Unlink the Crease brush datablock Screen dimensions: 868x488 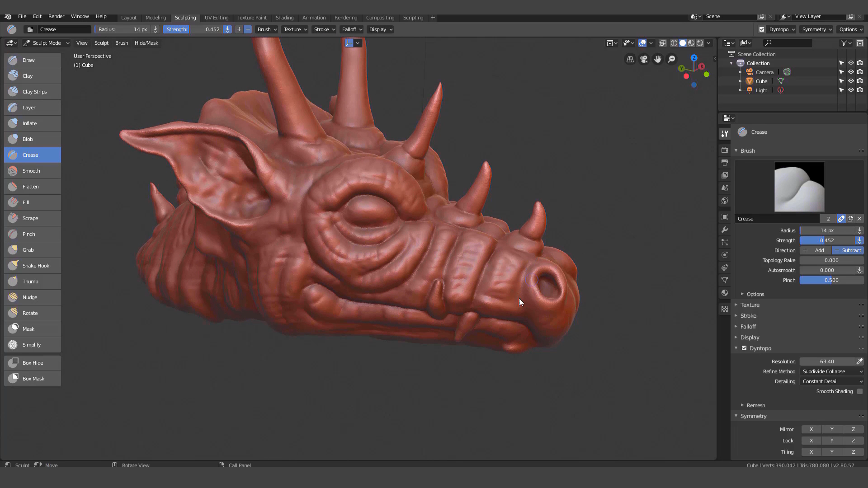[x=859, y=219]
